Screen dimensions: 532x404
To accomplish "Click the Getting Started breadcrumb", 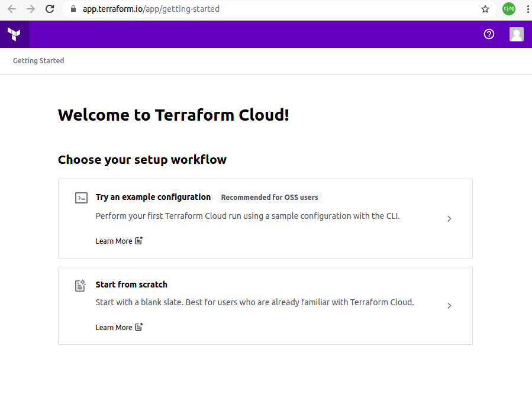I will tap(38, 61).
